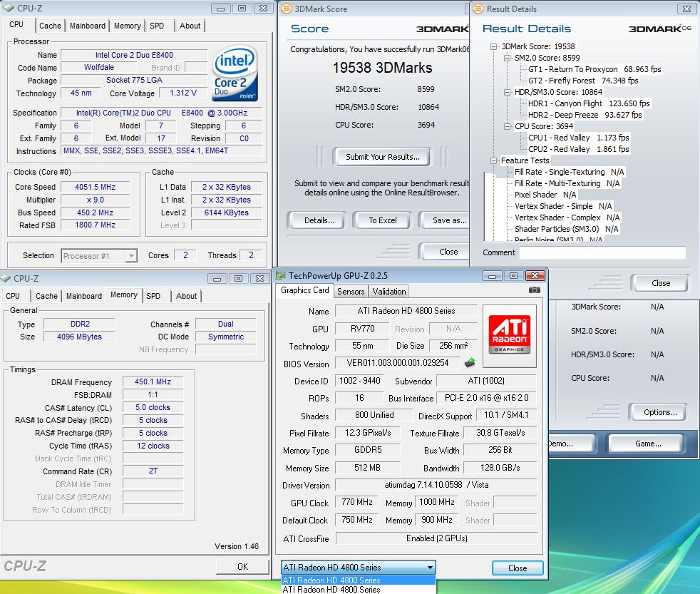Click the BIOS Version field in GPU-Z
This screenshot has width=700, height=594.
click(397, 363)
